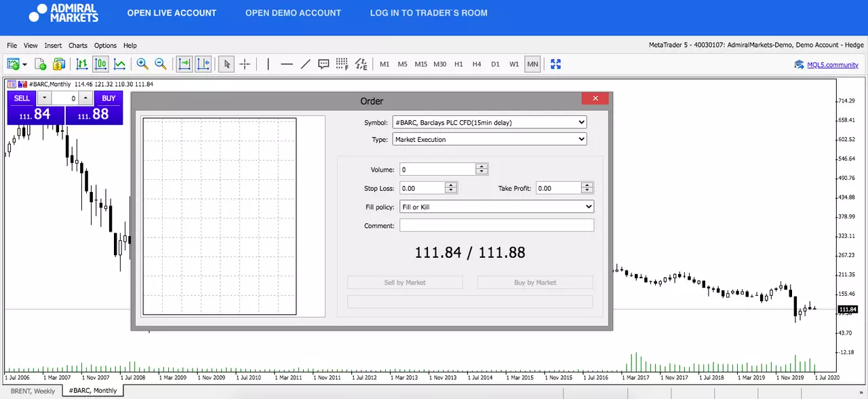The height and width of the screenshot is (399, 868).
Task: Increase one-click trade volume arrow
Action: (85, 98)
